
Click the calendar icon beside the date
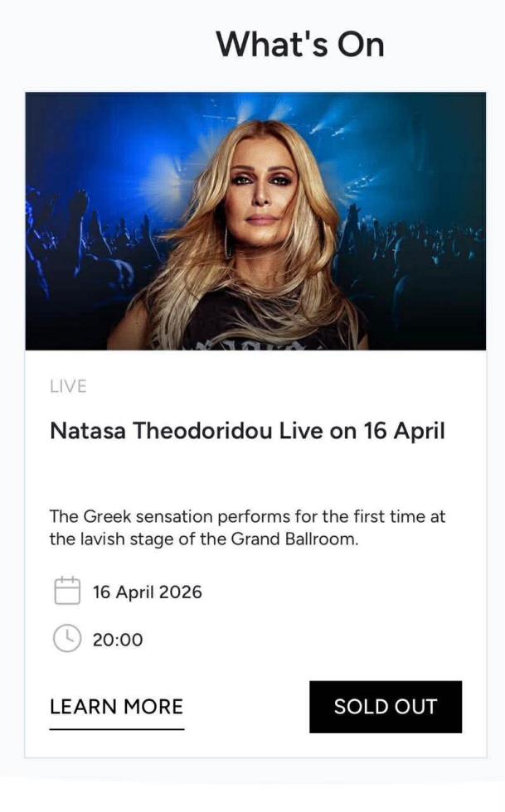(x=66, y=591)
